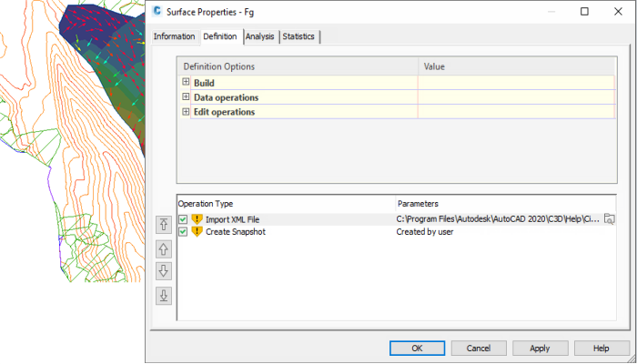The width and height of the screenshot is (637, 364).
Task: Expand the Edit operations group
Action: pos(186,112)
